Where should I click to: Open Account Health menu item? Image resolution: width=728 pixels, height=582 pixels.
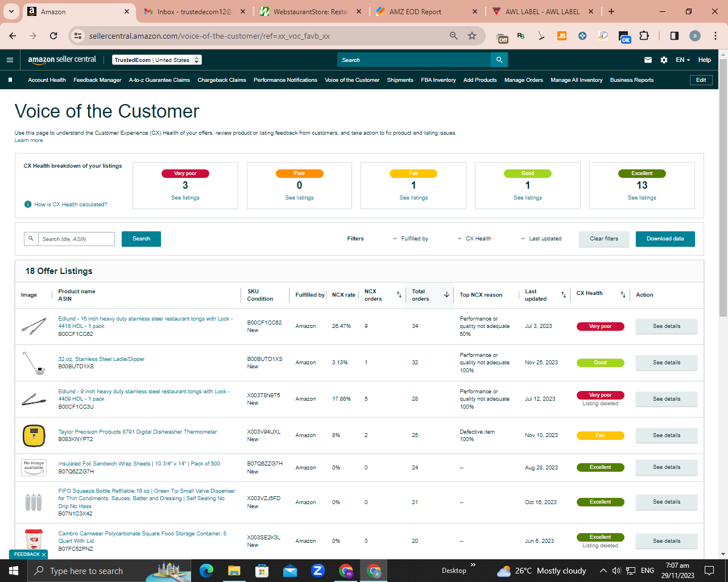[47, 80]
